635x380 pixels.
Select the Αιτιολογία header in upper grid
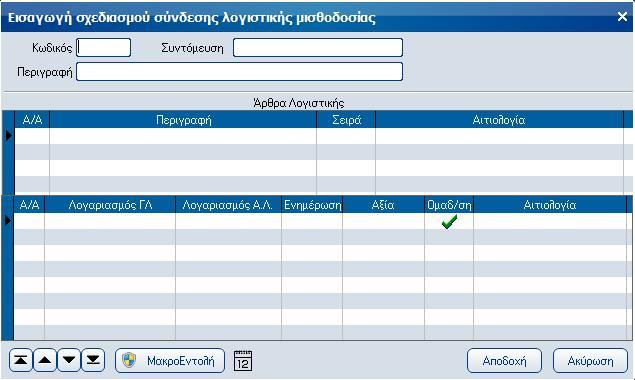click(x=499, y=120)
